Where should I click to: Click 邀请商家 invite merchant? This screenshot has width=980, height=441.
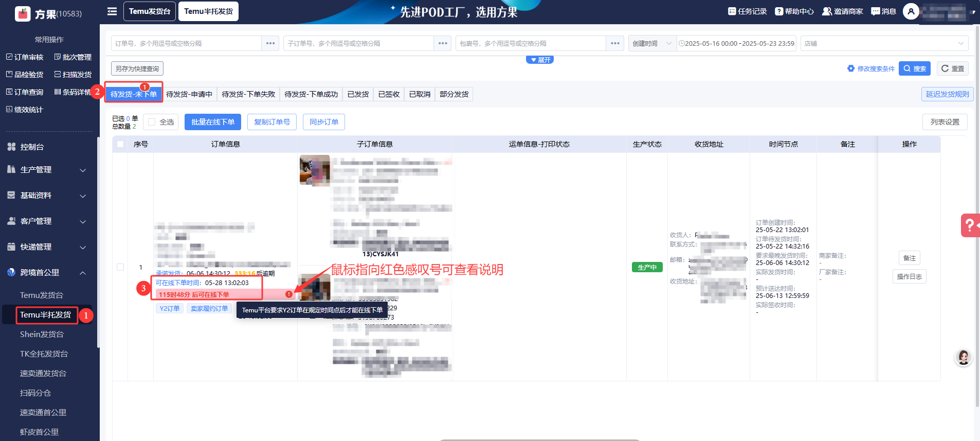click(x=843, y=11)
